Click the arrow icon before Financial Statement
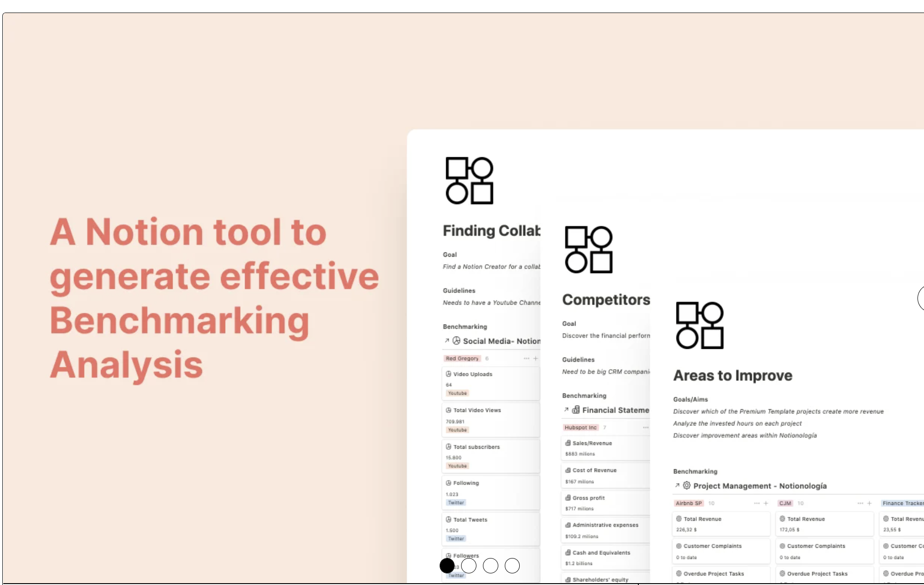Image resolution: width=924 pixels, height=585 pixels. [x=566, y=410]
